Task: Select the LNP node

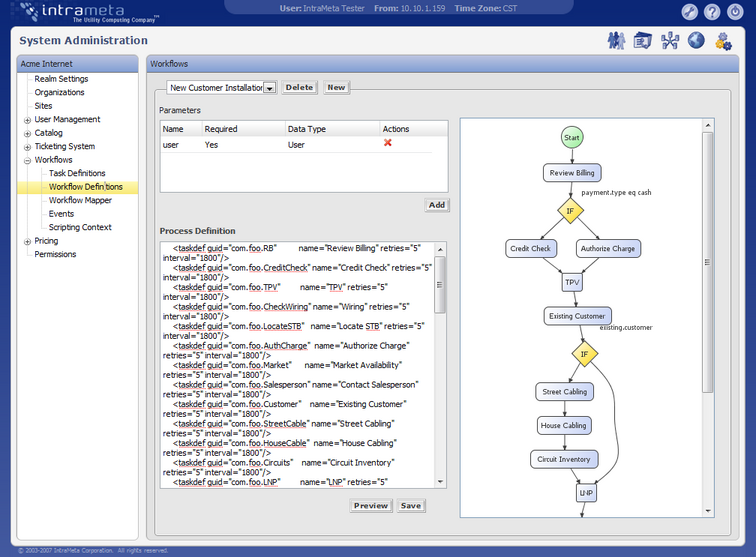Action: pyautogui.click(x=586, y=493)
